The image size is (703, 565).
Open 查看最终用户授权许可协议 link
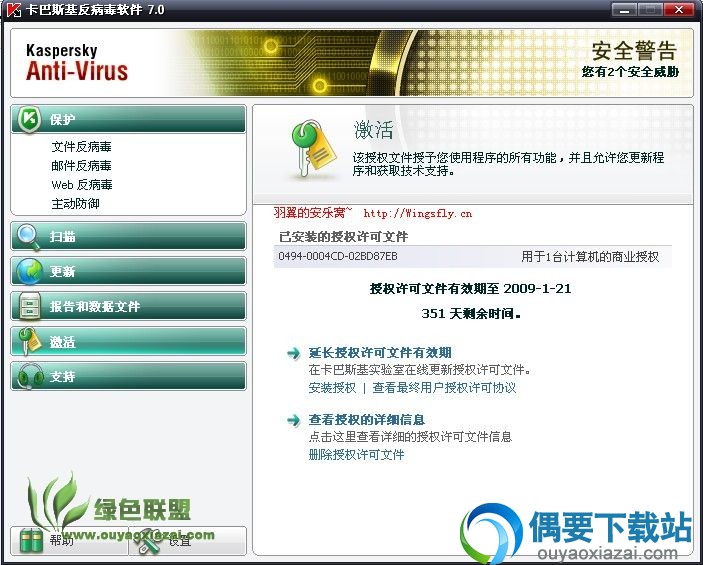click(x=444, y=388)
